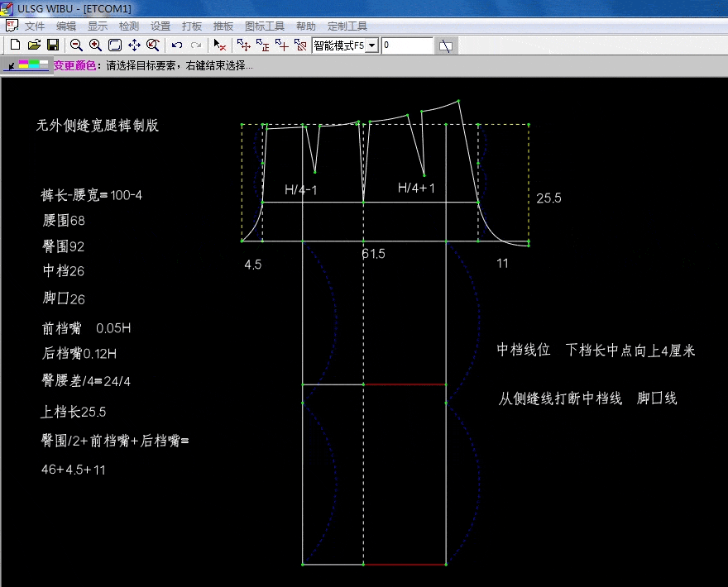The width and height of the screenshot is (728, 587).
Task: Save using the floppy disk icon
Action: click(x=52, y=45)
